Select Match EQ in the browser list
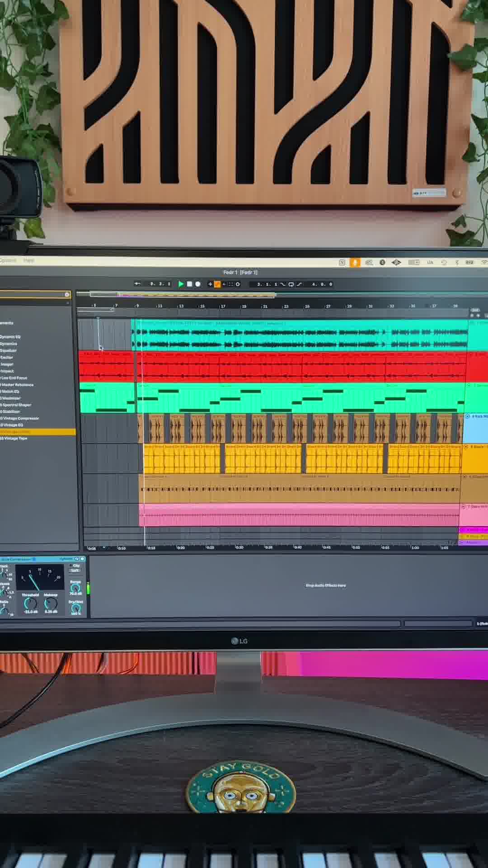Image resolution: width=488 pixels, height=868 pixels. coord(10,392)
